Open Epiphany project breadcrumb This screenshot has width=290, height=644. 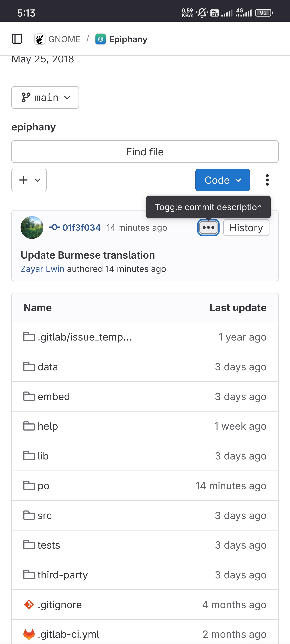point(128,39)
